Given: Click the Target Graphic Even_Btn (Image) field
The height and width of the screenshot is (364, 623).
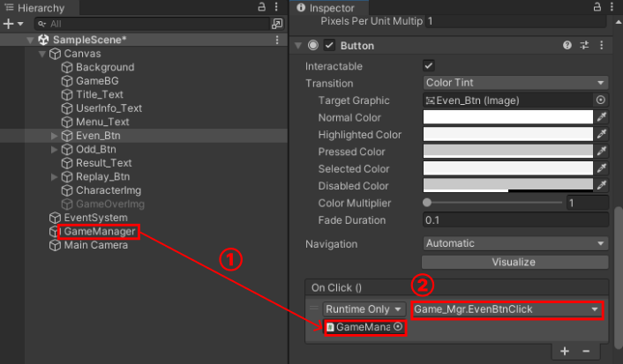Looking at the screenshot, I should (507, 100).
